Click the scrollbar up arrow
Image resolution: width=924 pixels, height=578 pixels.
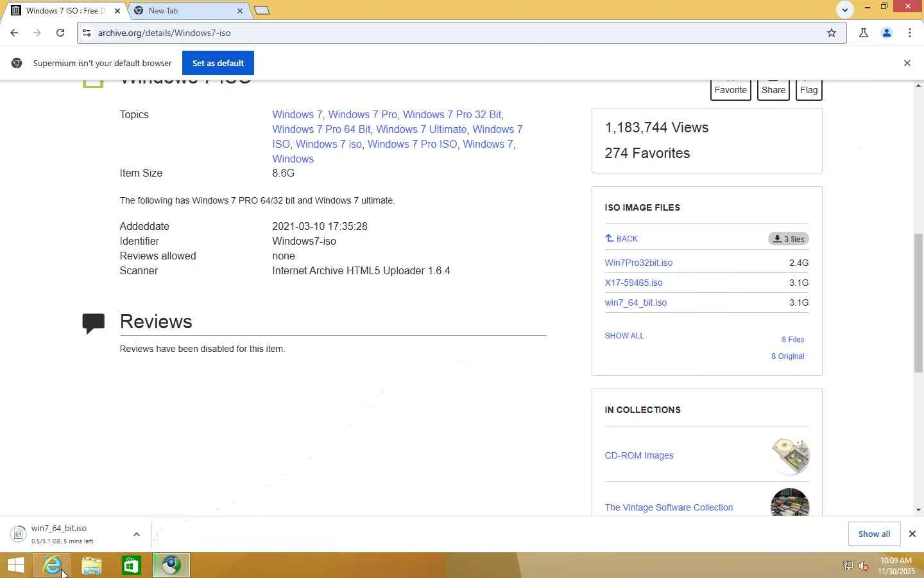919,85
